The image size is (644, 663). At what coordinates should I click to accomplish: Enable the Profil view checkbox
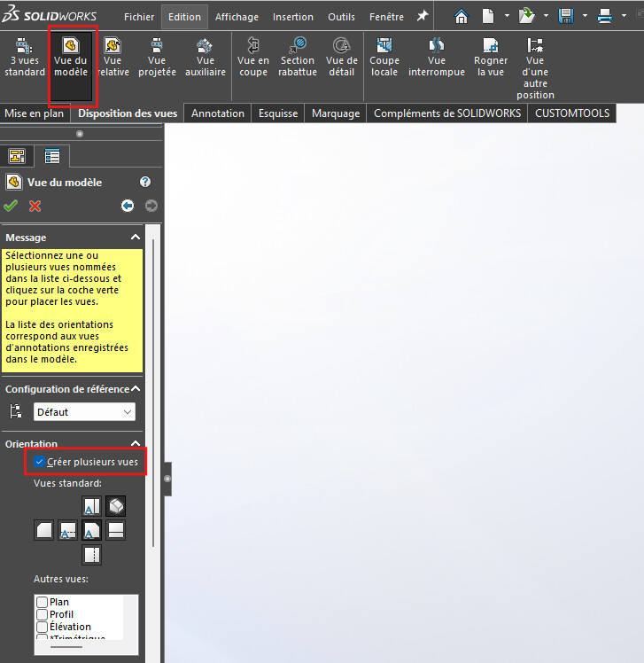pos(42,614)
